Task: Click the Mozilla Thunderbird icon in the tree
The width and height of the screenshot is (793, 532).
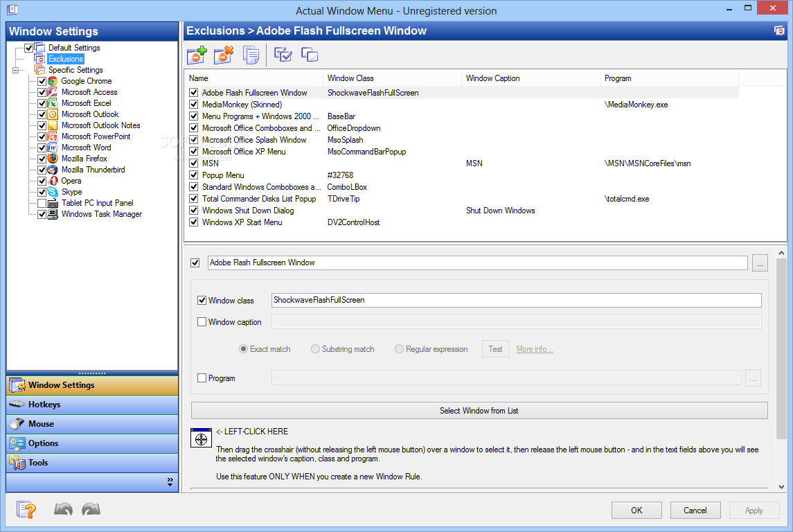Action: [53, 170]
